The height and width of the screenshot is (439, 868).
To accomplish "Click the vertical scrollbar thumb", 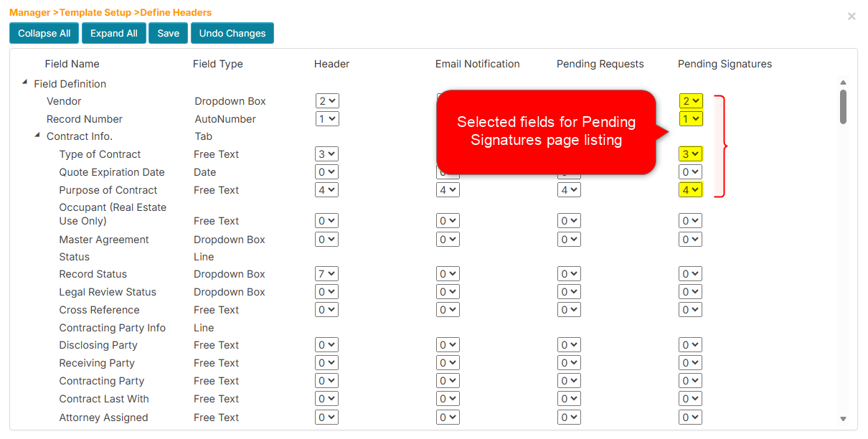I will coord(844,105).
